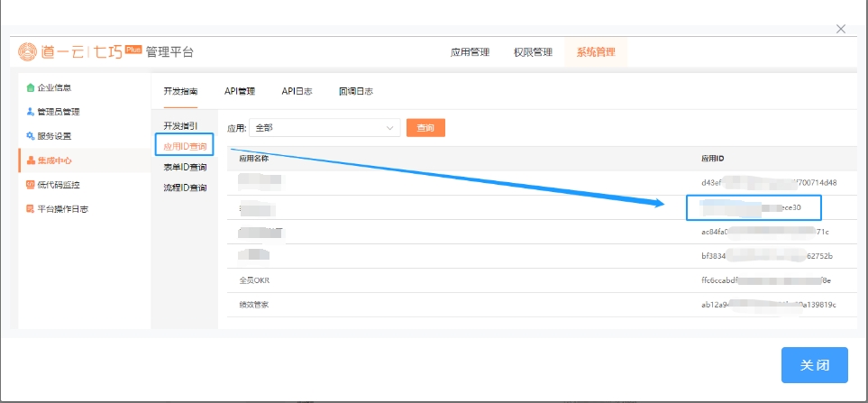Click the blue 关闭 button
This screenshot has height=403, width=868.
coord(814,365)
